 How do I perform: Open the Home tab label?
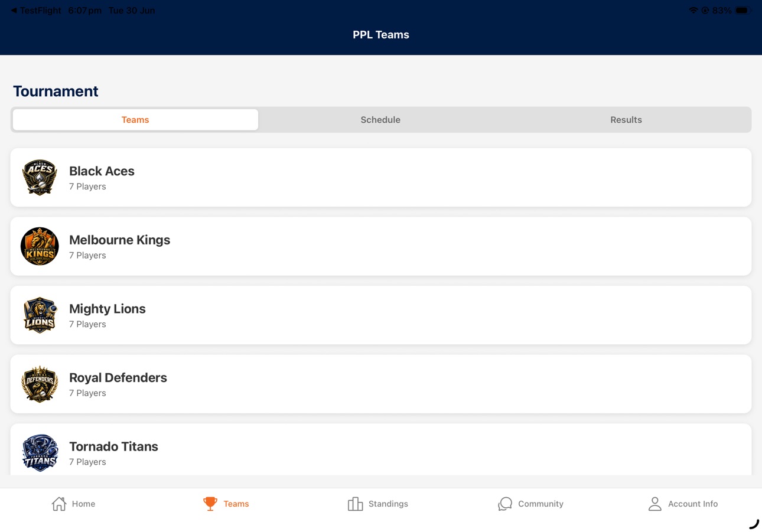tap(83, 504)
